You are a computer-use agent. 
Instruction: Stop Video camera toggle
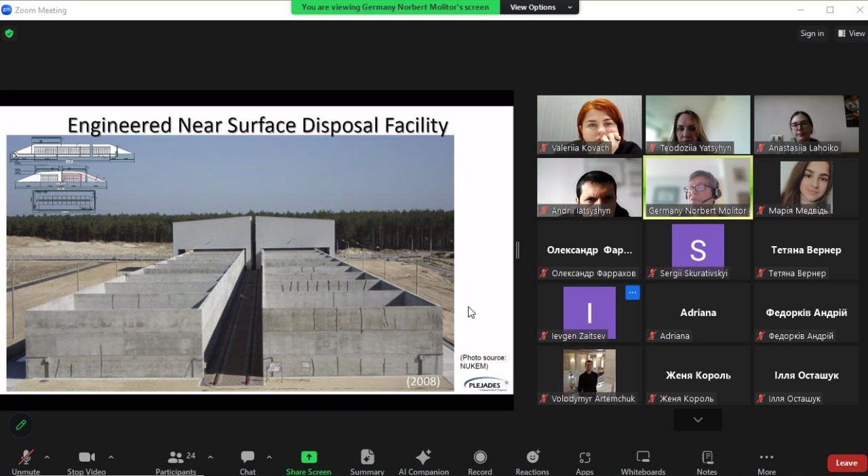click(86, 458)
